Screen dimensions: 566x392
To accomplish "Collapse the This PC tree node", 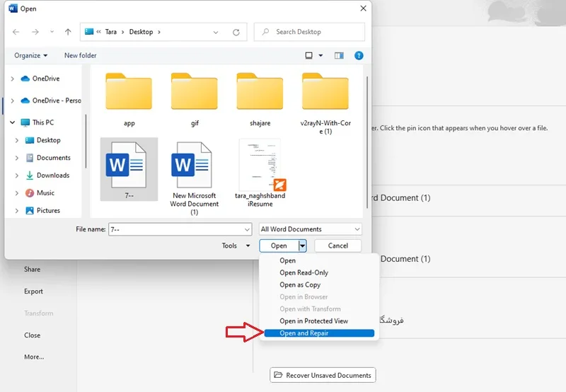I will [12, 122].
